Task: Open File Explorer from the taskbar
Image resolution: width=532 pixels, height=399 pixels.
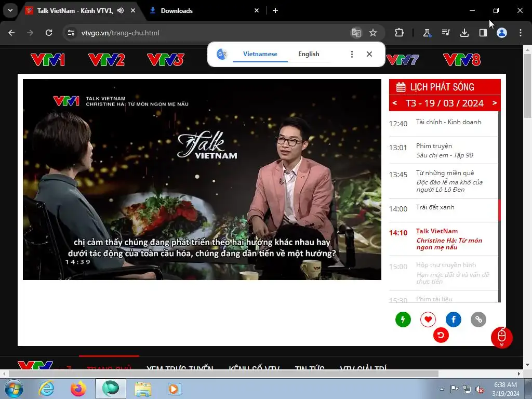Action: pos(143,389)
